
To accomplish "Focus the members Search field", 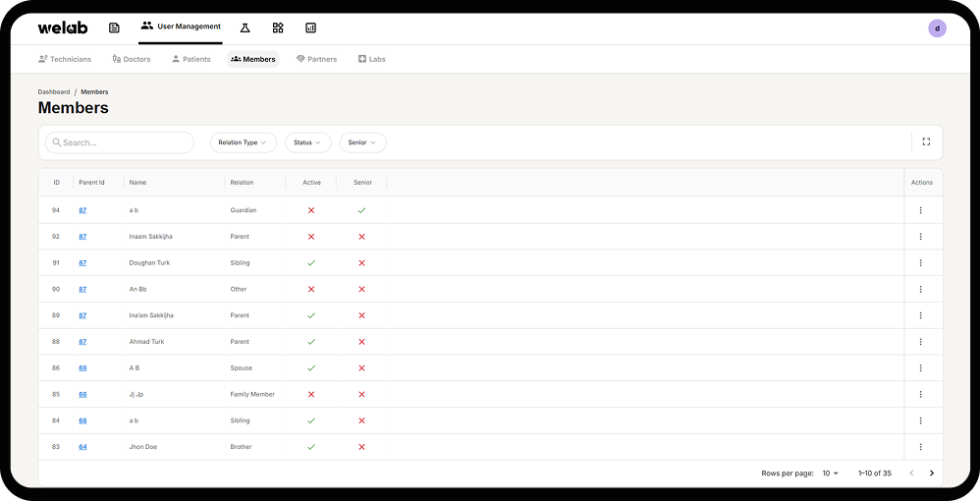I will point(120,142).
